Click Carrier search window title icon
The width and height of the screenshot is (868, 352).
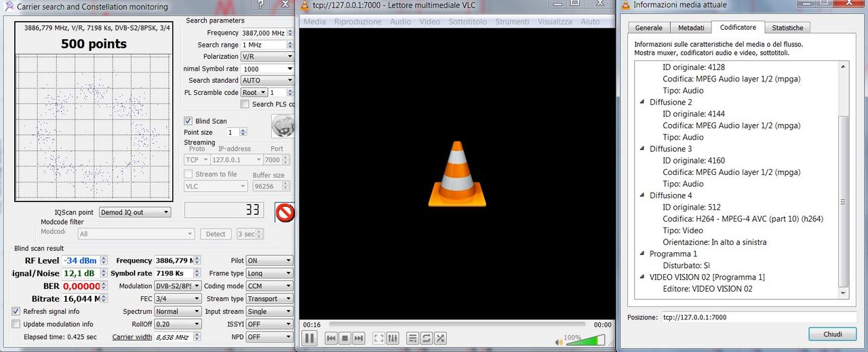(x=8, y=6)
